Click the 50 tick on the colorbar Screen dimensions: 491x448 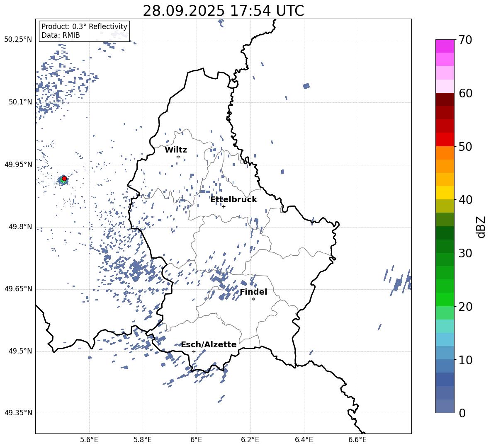(465, 147)
